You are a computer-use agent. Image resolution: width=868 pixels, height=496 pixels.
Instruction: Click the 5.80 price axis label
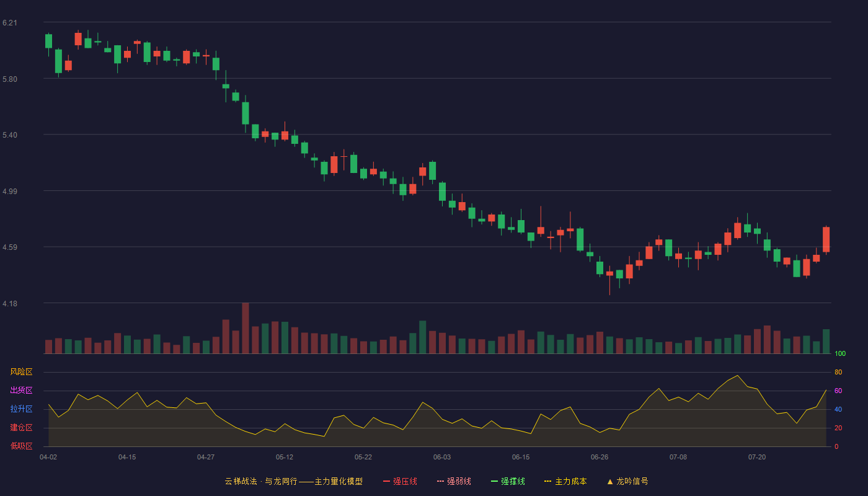coord(10,79)
